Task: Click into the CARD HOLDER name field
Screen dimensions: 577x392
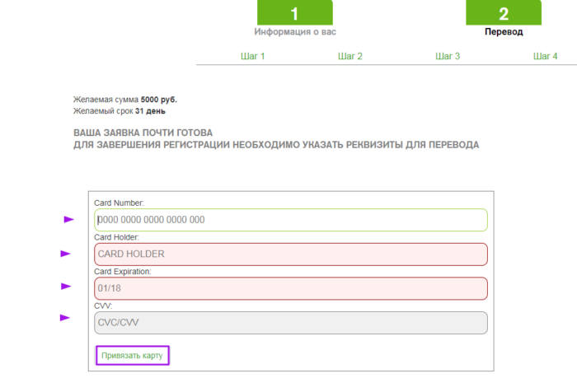Action: (x=291, y=254)
